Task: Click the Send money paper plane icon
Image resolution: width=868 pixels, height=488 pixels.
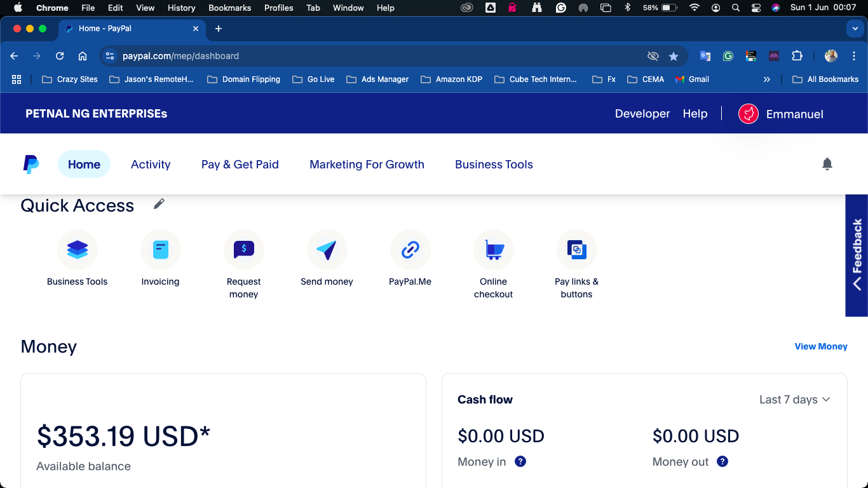Action: [327, 250]
